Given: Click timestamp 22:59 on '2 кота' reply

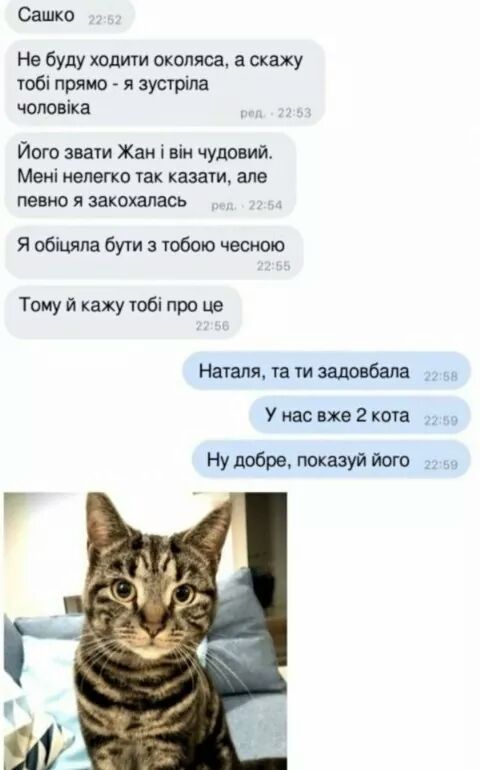Looking at the screenshot, I should pos(441,421).
